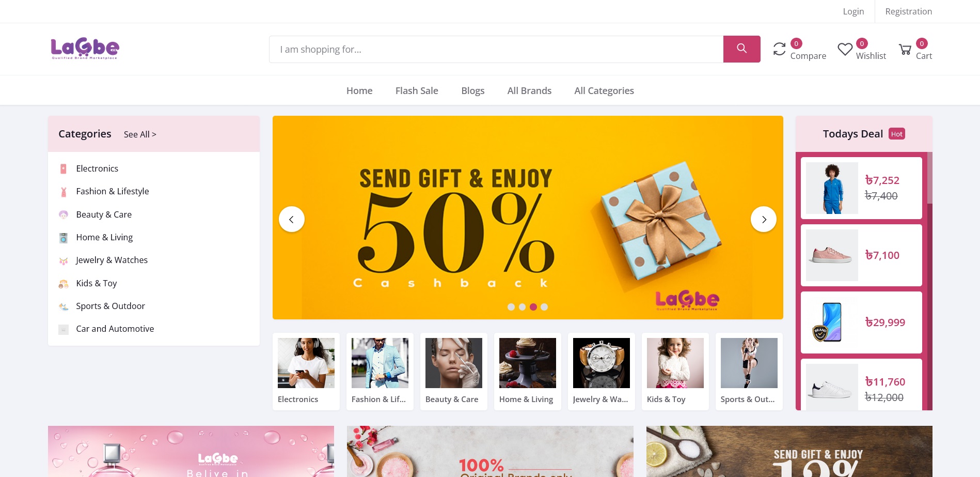Go back with the left chevron arrow

pyautogui.click(x=292, y=219)
